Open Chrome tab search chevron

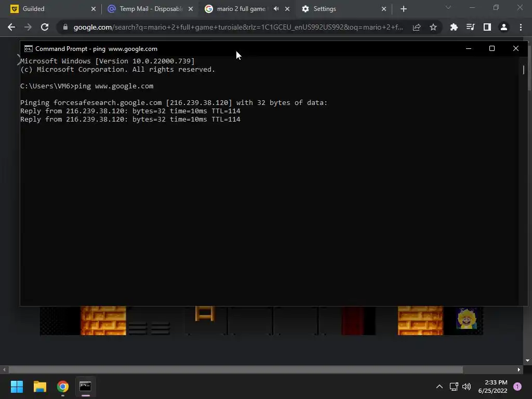tap(448, 7)
